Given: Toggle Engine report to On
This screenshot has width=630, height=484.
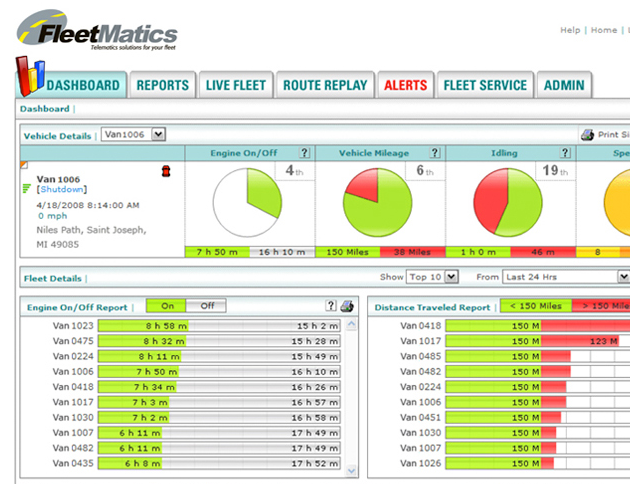Looking at the screenshot, I should [167, 307].
